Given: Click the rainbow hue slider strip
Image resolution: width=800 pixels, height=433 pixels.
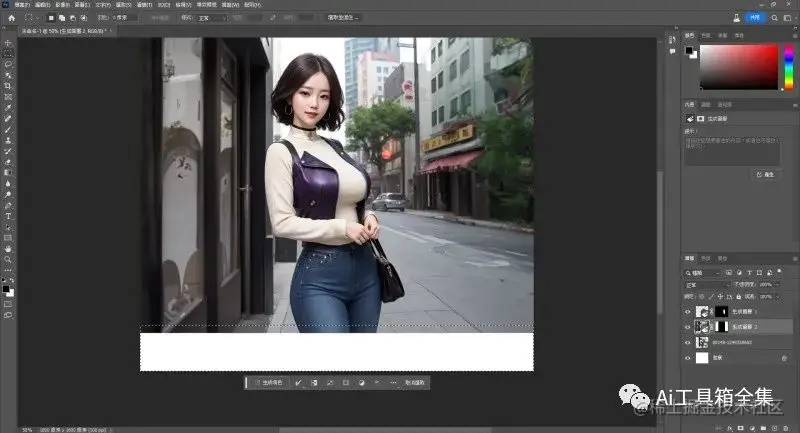Looking at the screenshot, I should click(789, 67).
